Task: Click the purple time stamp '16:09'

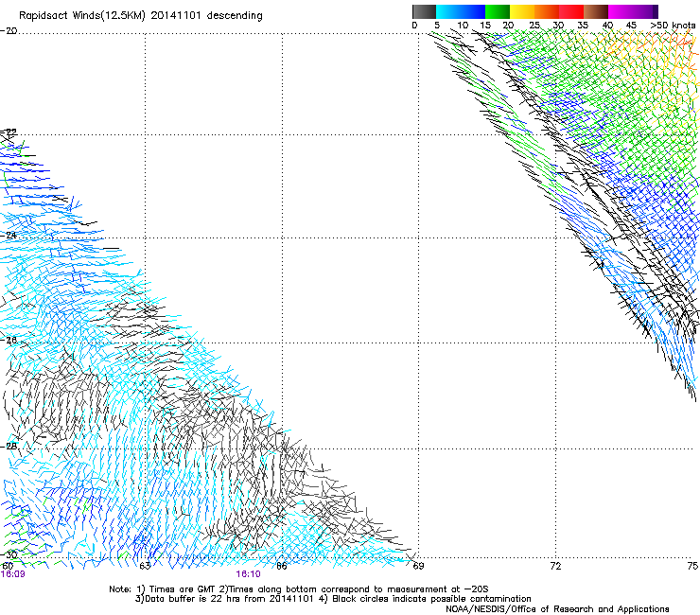Action: pos(12,574)
